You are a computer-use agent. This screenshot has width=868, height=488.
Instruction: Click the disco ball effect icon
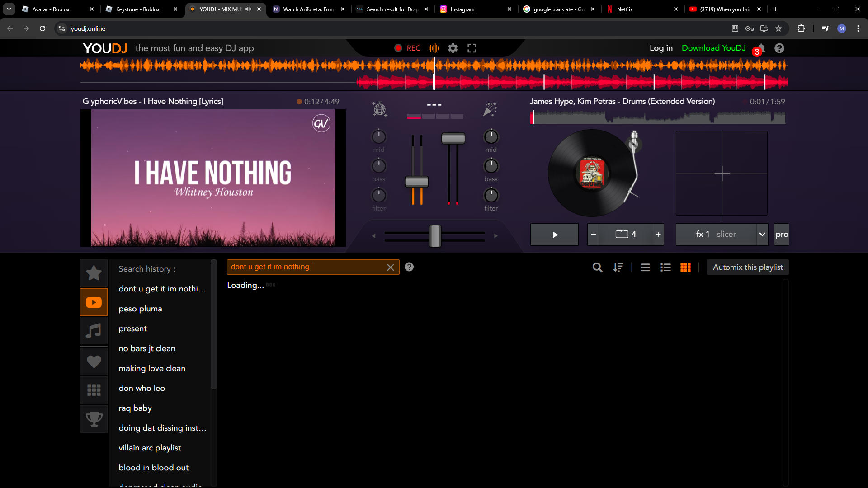tap(379, 109)
